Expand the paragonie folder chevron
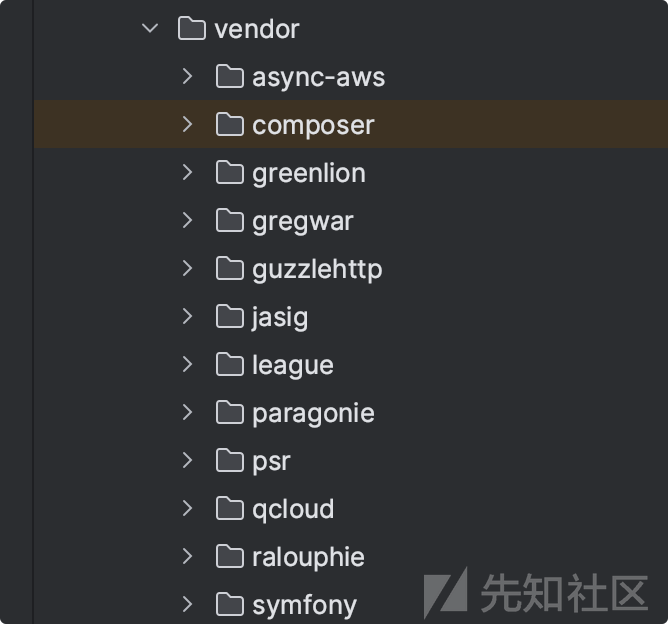 coord(187,413)
